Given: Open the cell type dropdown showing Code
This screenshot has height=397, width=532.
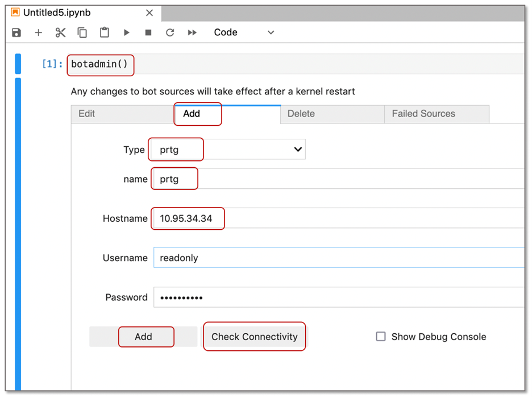Looking at the screenshot, I should pyautogui.click(x=244, y=32).
